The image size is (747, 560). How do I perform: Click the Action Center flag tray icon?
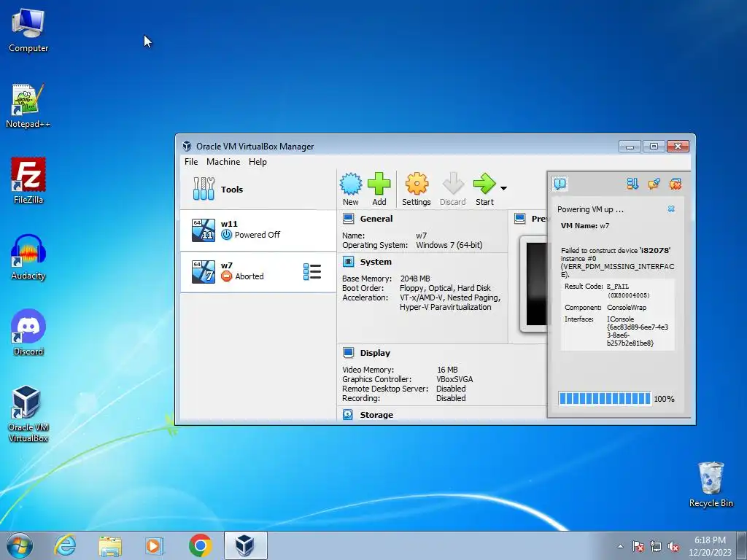tap(638, 546)
